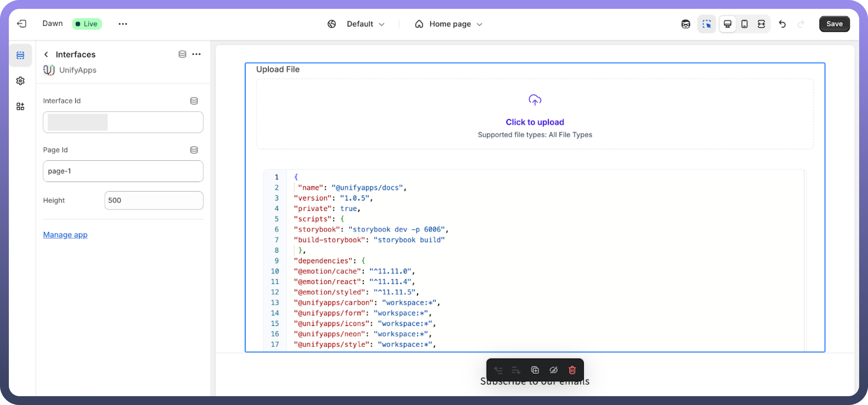Image resolution: width=868 pixels, height=405 pixels.
Task: Click dynamic source icon beside Interface Id
Action: 194,101
